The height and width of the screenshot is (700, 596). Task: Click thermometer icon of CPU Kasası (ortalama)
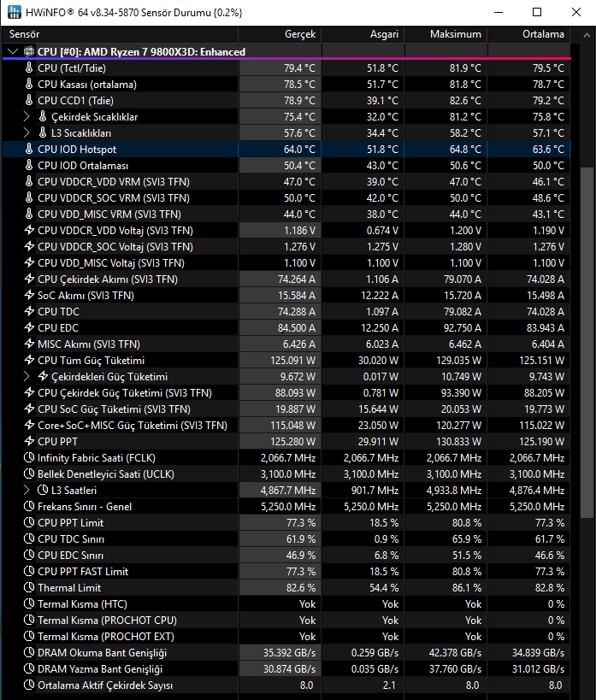pyautogui.click(x=29, y=84)
